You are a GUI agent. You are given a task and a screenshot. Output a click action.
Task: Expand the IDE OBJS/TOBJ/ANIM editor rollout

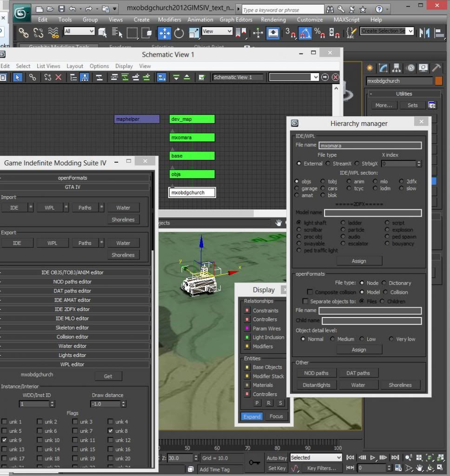pyautogui.click(x=73, y=272)
